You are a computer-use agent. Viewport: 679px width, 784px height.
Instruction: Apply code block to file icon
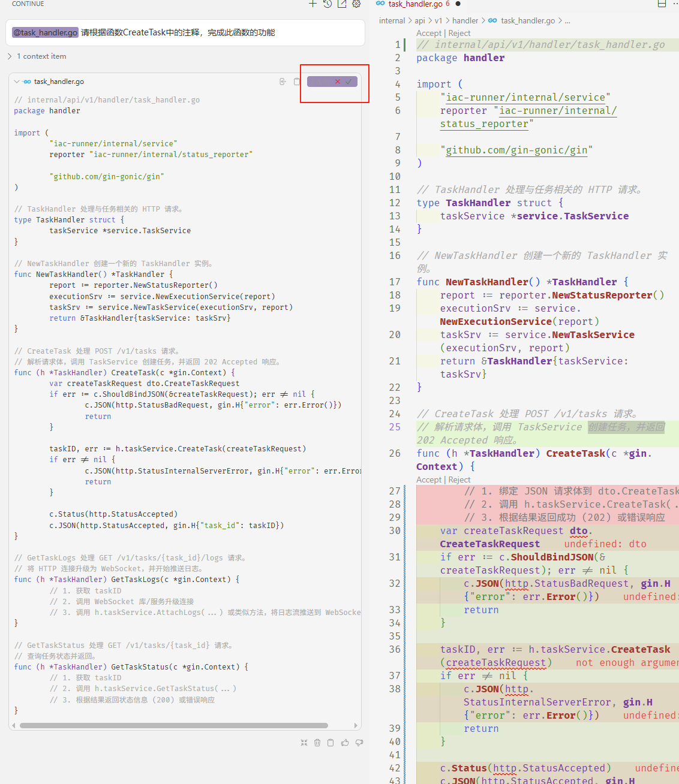click(283, 82)
